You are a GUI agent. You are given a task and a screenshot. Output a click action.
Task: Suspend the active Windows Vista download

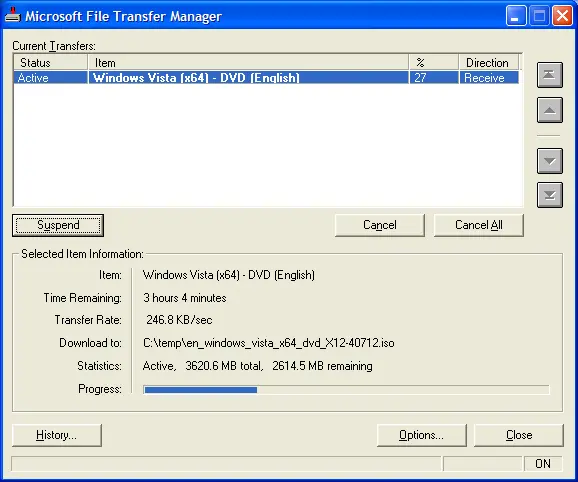58,225
